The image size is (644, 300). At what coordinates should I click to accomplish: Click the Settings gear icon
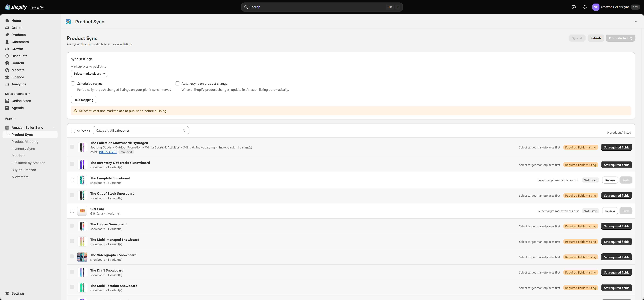pyautogui.click(x=7, y=293)
